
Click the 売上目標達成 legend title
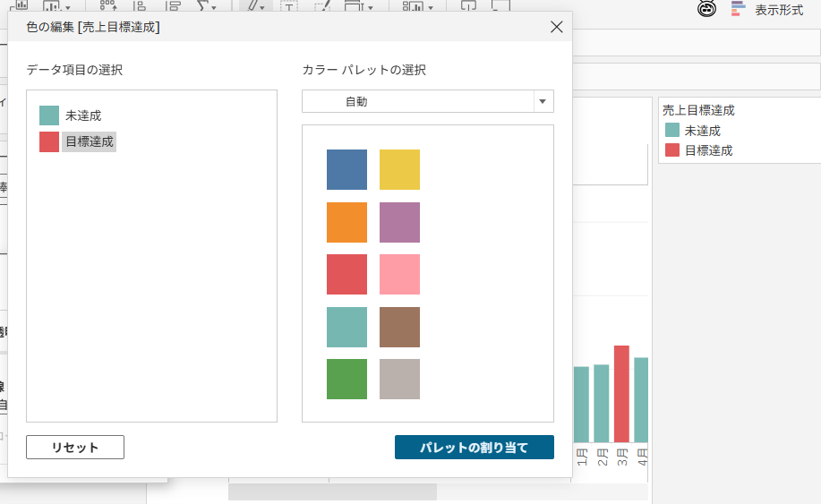[698, 110]
